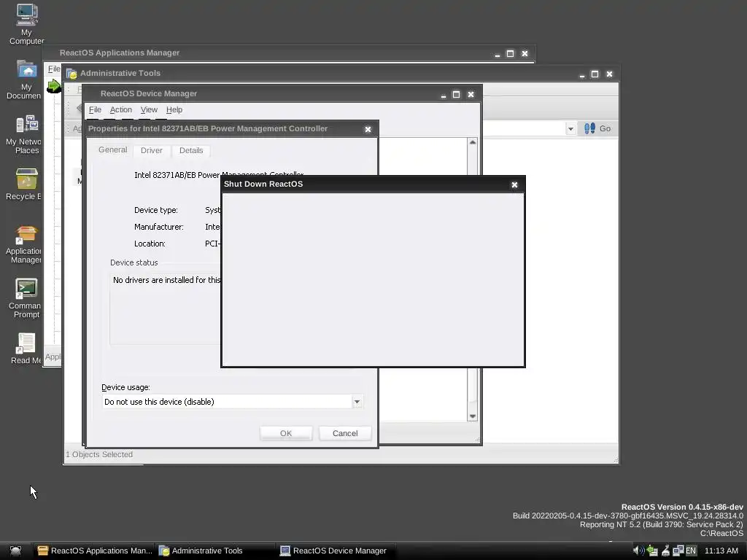Click the Administrative Tools title bar folder icon
The image size is (747, 560).
click(x=71, y=74)
